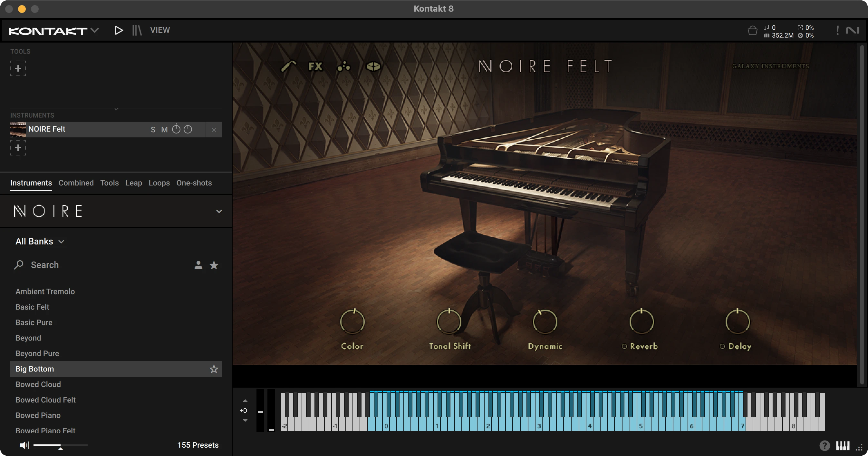Viewport: 868px width, 456px height.
Task: Open the NI shop cart icon
Action: (x=752, y=30)
